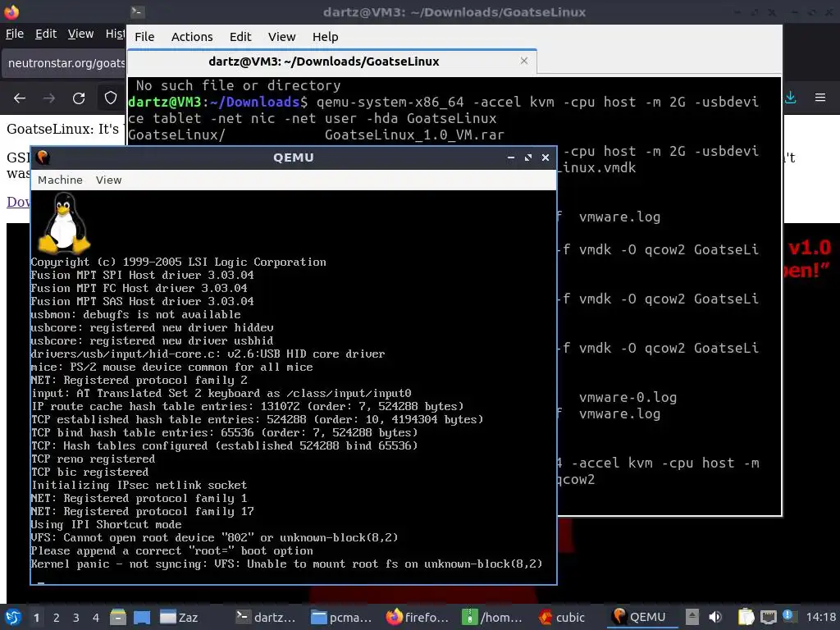Open the Machine menu in QEMU
Viewport: 840px width, 630px height.
[60, 180]
